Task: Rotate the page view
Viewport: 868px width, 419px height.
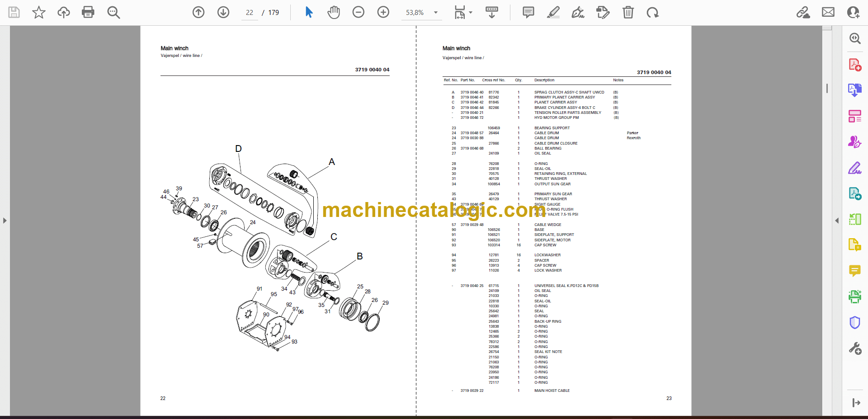Action: click(652, 12)
